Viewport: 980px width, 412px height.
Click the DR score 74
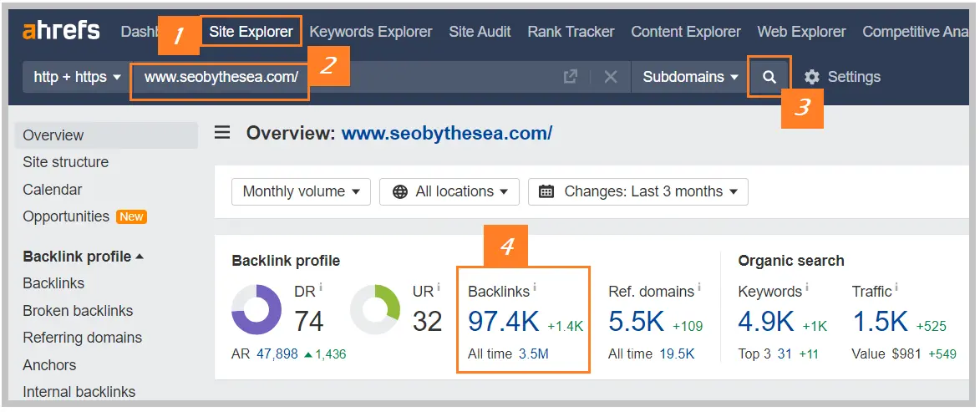(x=309, y=322)
